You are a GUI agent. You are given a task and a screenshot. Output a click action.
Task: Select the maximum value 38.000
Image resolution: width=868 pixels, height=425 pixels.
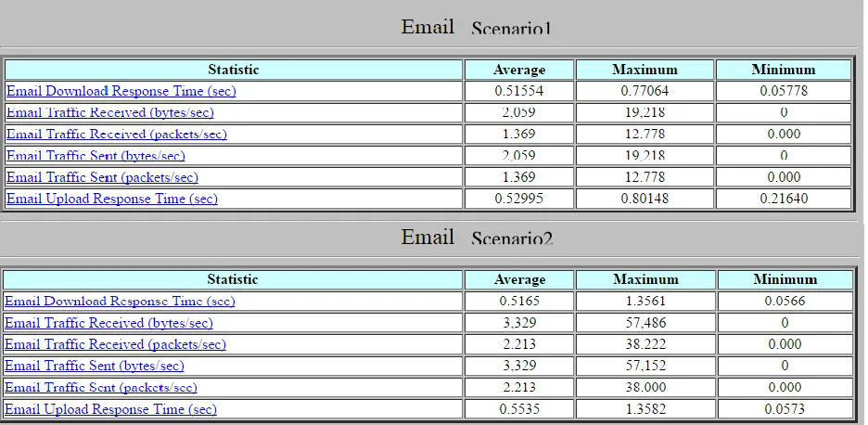pyautogui.click(x=645, y=387)
